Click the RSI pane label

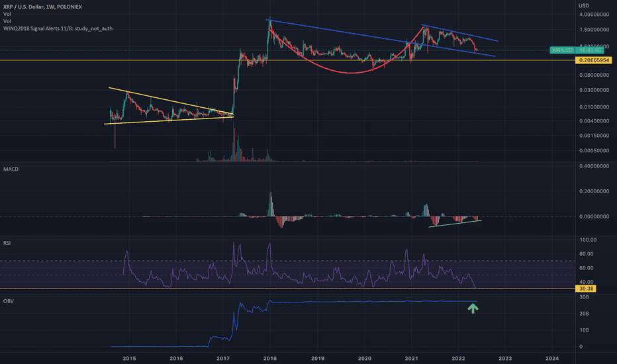point(7,243)
